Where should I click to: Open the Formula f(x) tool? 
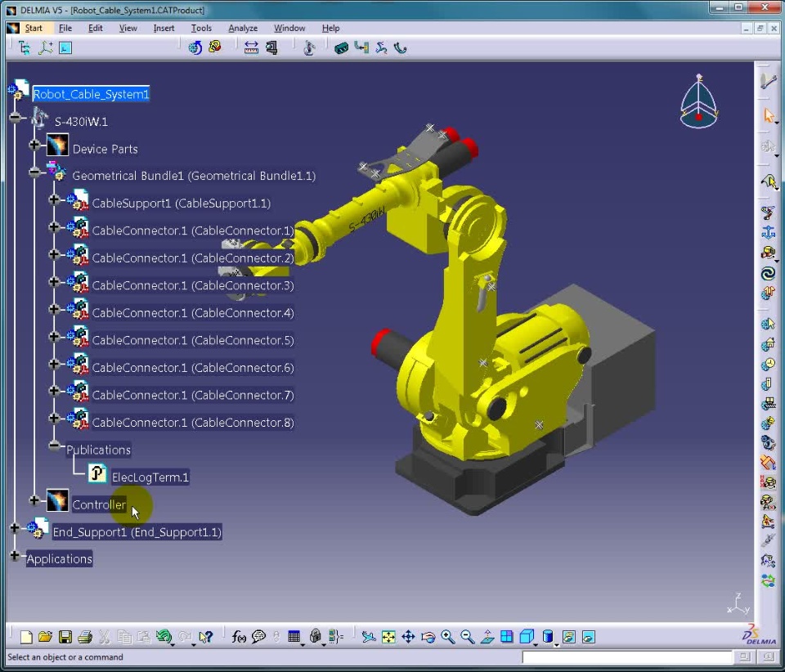(x=239, y=637)
